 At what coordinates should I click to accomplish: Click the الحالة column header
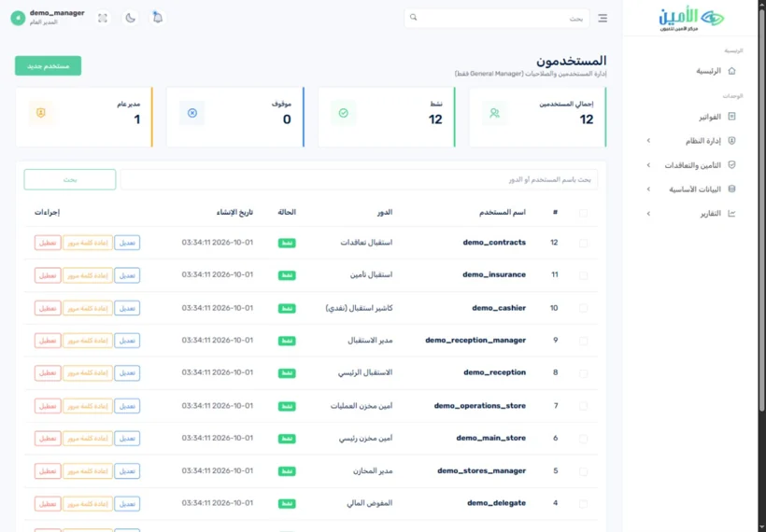tap(287, 212)
